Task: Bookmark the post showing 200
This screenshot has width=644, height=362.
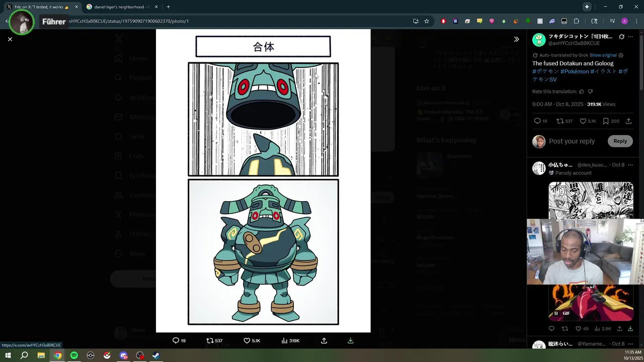Action: click(611, 121)
